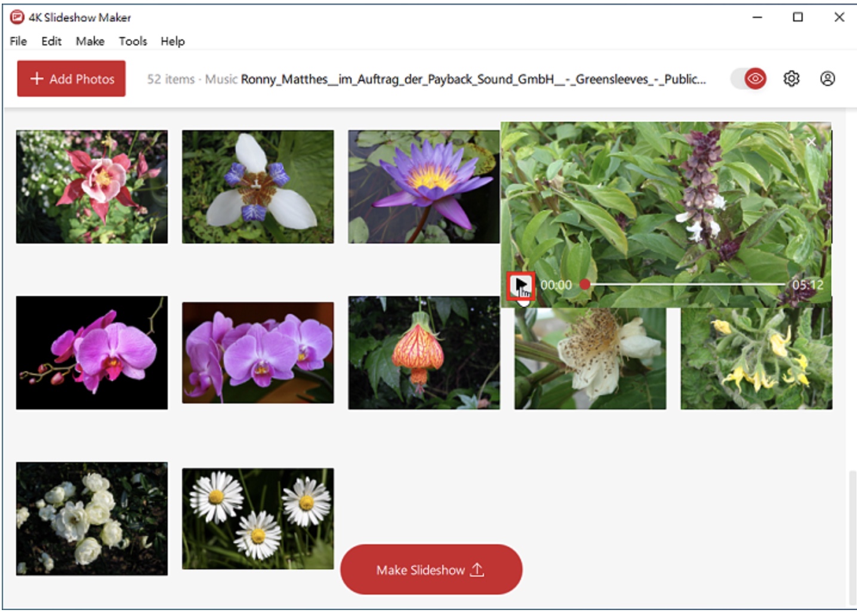
Task: Select the orange lantern flower photo
Action: [x=424, y=353]
